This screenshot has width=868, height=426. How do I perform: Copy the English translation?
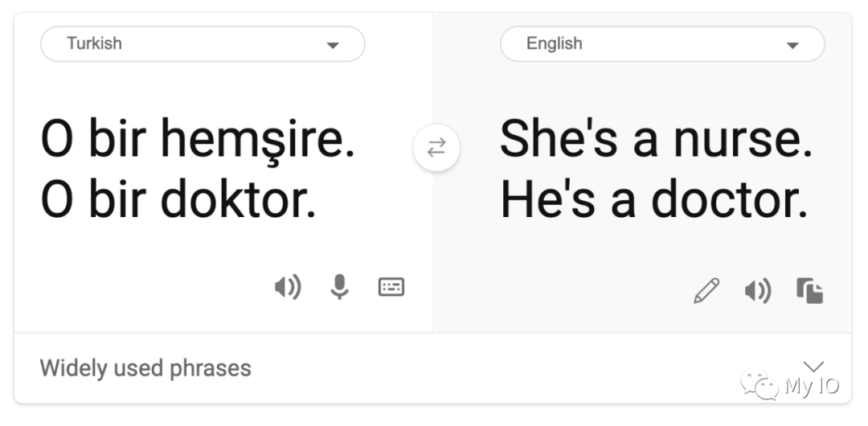[810, 290]
